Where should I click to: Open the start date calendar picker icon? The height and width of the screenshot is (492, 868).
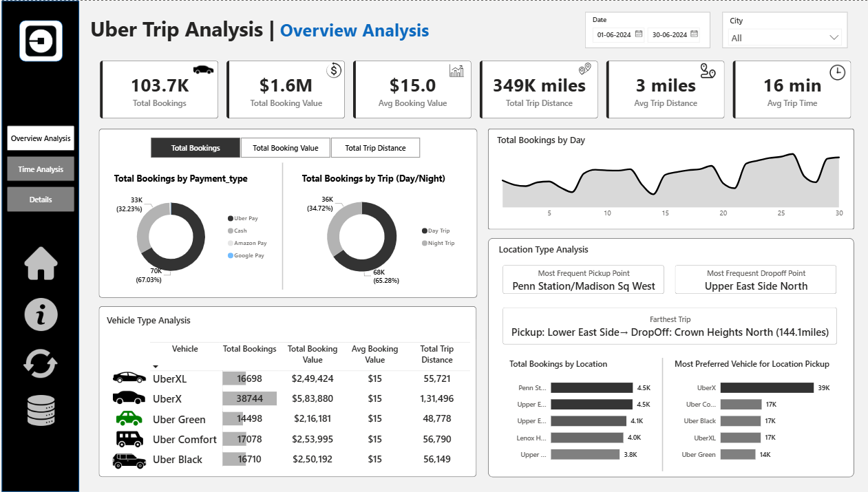coord(639,34)
